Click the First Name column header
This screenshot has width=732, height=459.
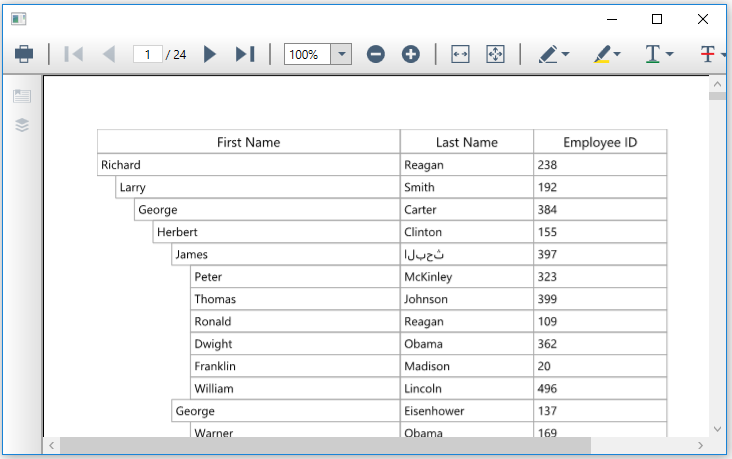pyautogui.click(x=248, y=142)
